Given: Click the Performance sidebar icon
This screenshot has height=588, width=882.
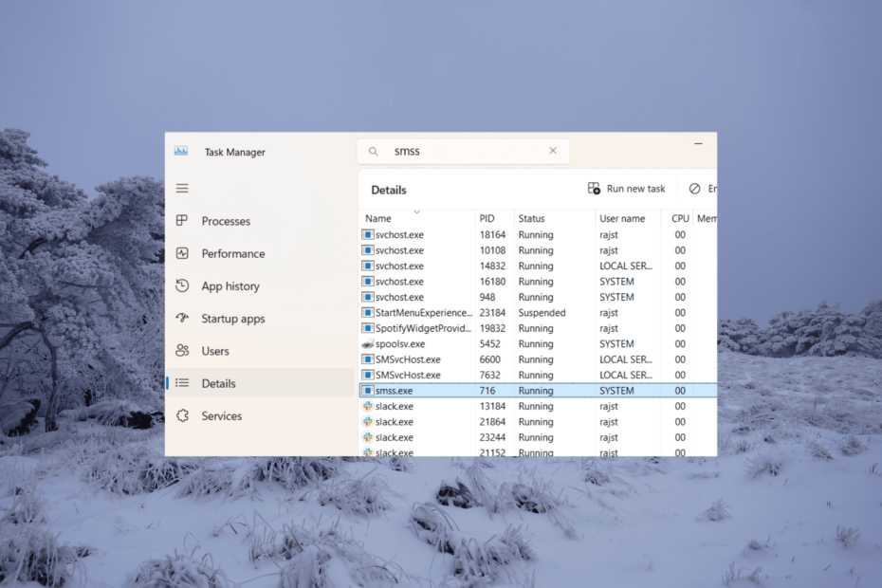Looking at the screenshot, I should pos(182,253).
